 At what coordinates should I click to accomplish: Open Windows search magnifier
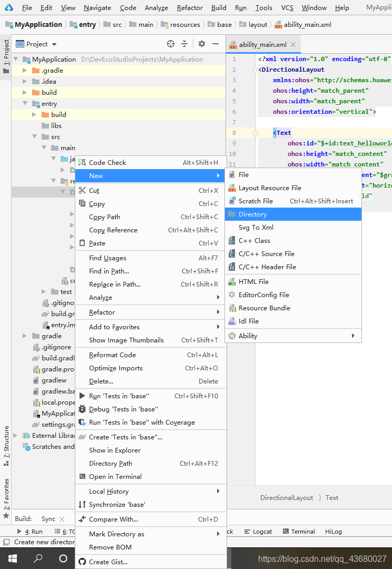[x=38, y=558]
